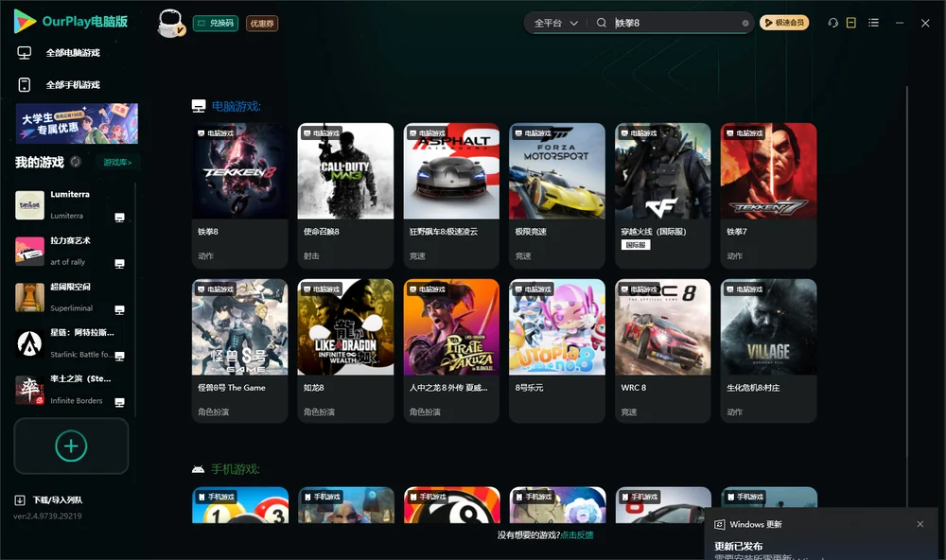
Task: Open the 如龙8 Like a Dragon card
Action: pos(345,351)
